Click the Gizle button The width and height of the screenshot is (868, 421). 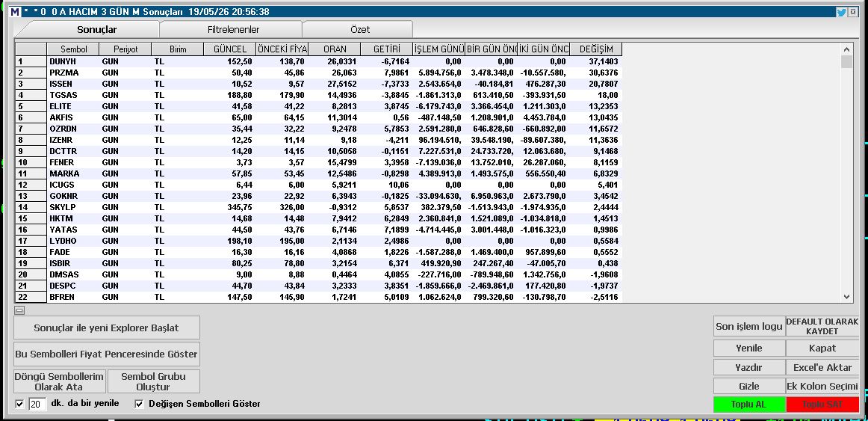click(x=749, y=386)
